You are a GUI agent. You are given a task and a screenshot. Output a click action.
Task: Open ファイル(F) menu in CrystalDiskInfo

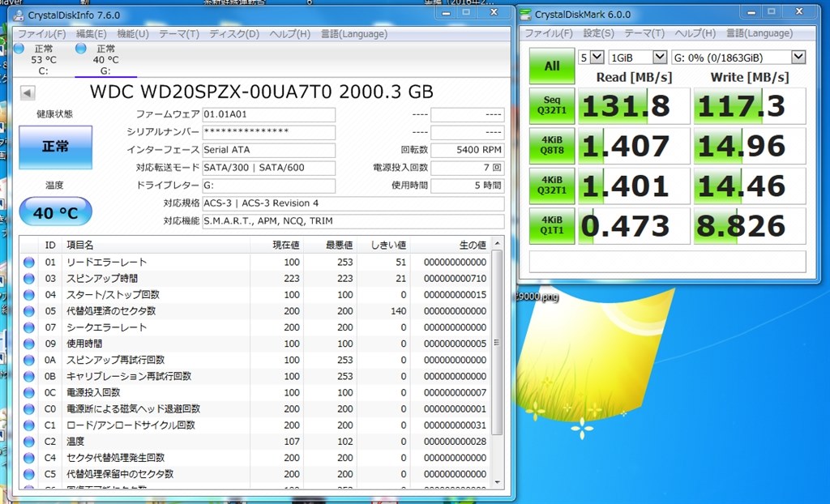[42, 34]
